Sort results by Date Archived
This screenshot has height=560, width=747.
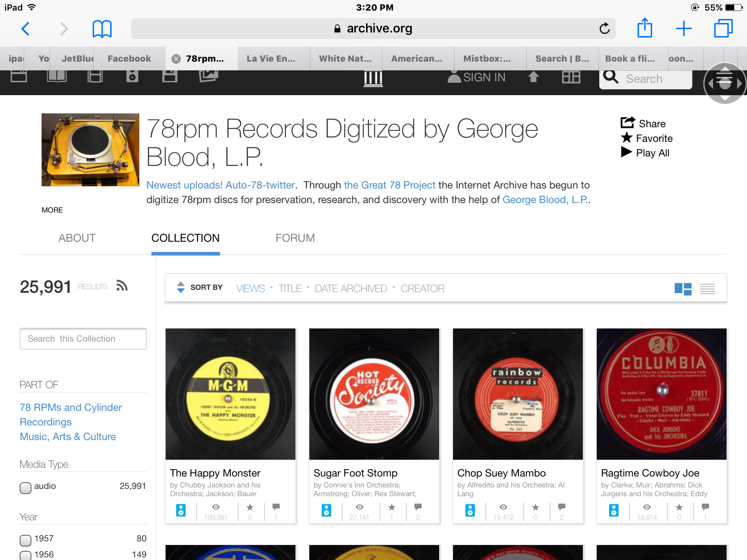coord(351,289)
